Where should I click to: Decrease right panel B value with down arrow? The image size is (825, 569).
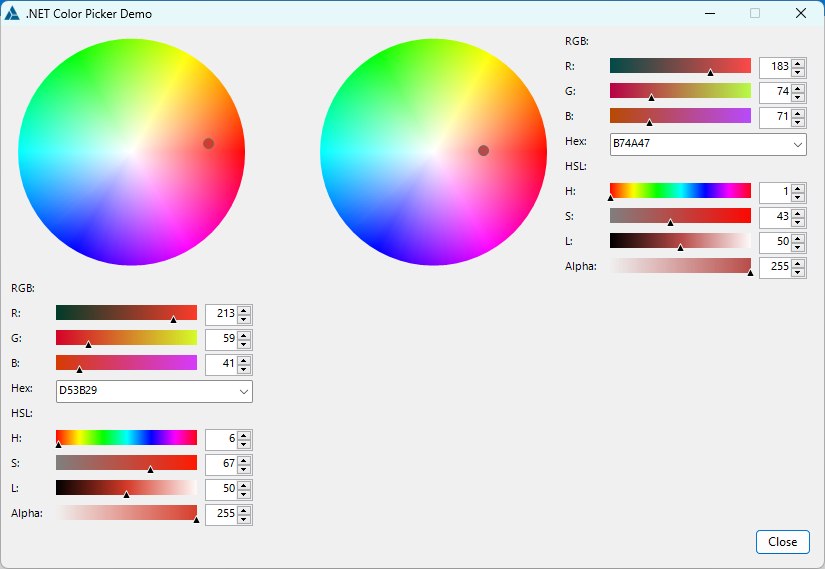pyautogui.click(x=798, y=122)
